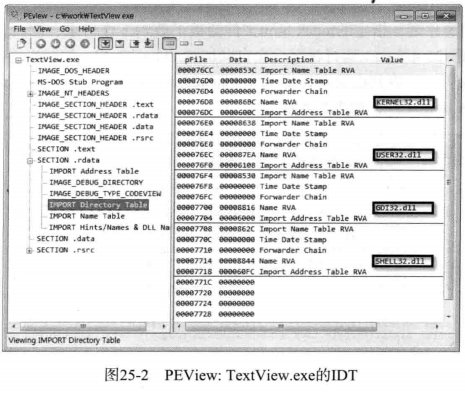Screen dimensions: 465x402
Task: Select the row with data 000060FC
Action: pyautogui.click(x=310, y=272)
